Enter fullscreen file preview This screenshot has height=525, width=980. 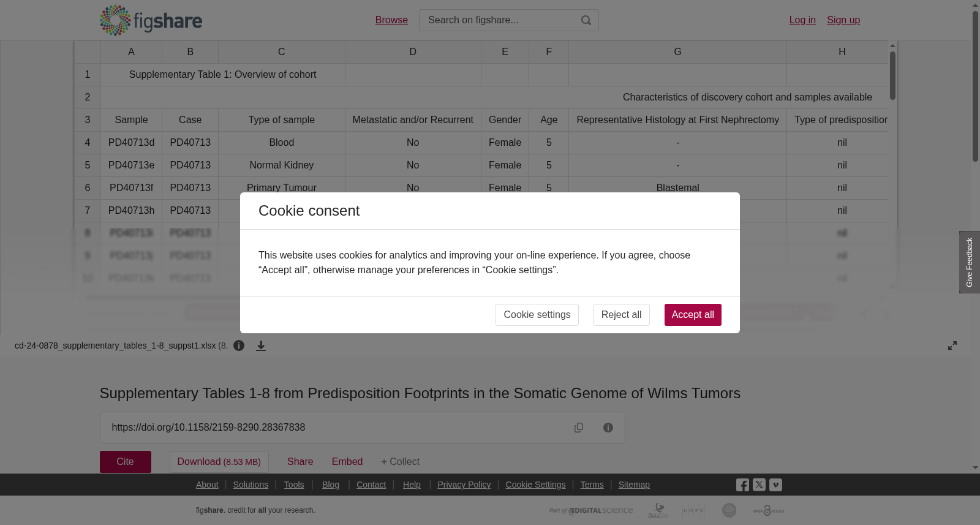click(952, 346)
